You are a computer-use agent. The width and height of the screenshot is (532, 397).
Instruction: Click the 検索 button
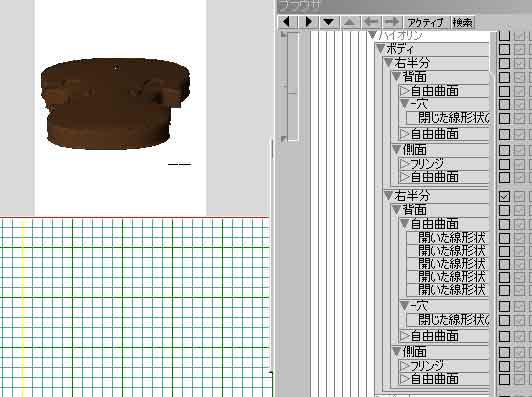point(463,23)
